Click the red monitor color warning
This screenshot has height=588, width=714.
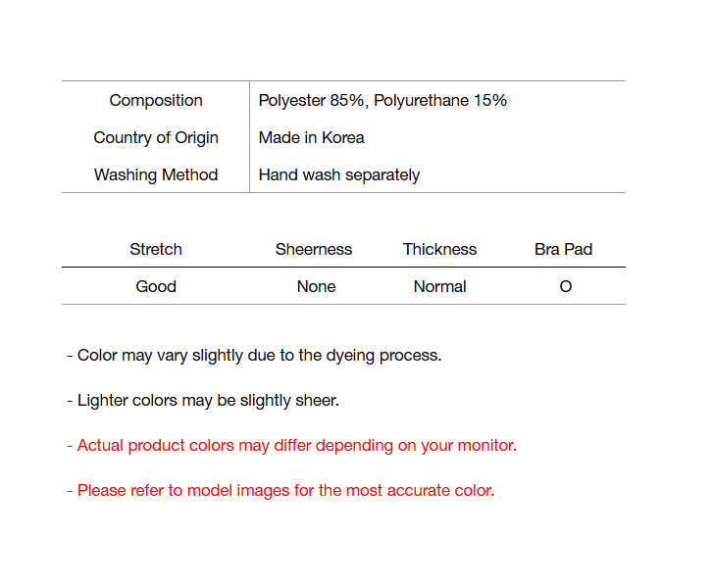coord(291,445)
